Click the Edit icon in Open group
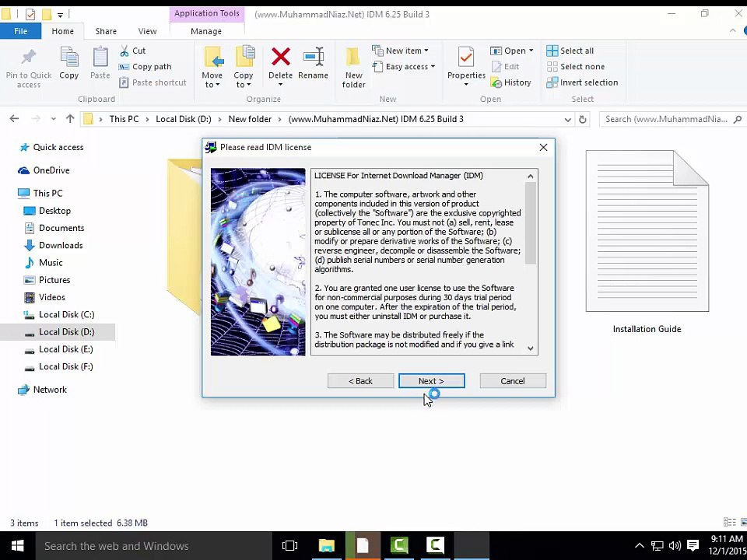The width and height of the screenshot is (747, 560). point(496,67)
